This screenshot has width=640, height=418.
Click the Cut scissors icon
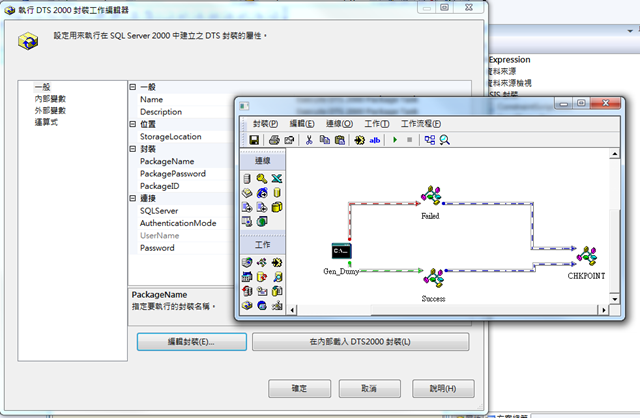point(309,140)
